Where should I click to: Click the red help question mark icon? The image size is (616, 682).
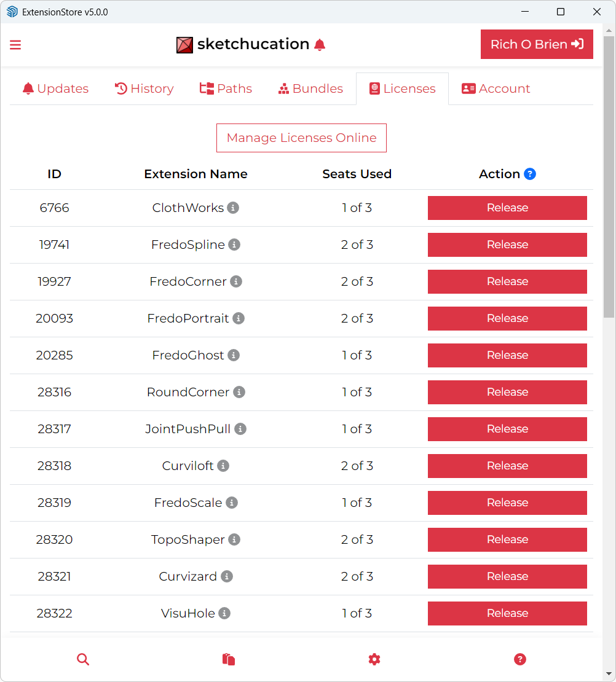[x=520, y=659]
